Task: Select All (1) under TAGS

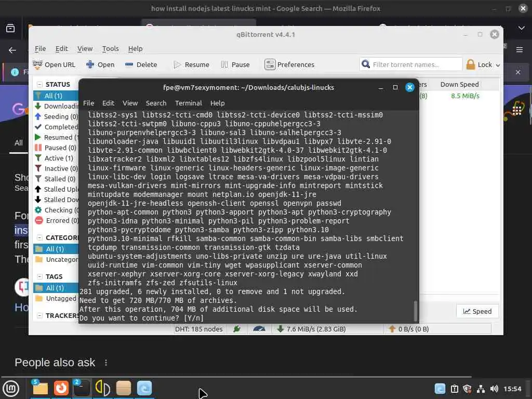Action: click(56, 288)
